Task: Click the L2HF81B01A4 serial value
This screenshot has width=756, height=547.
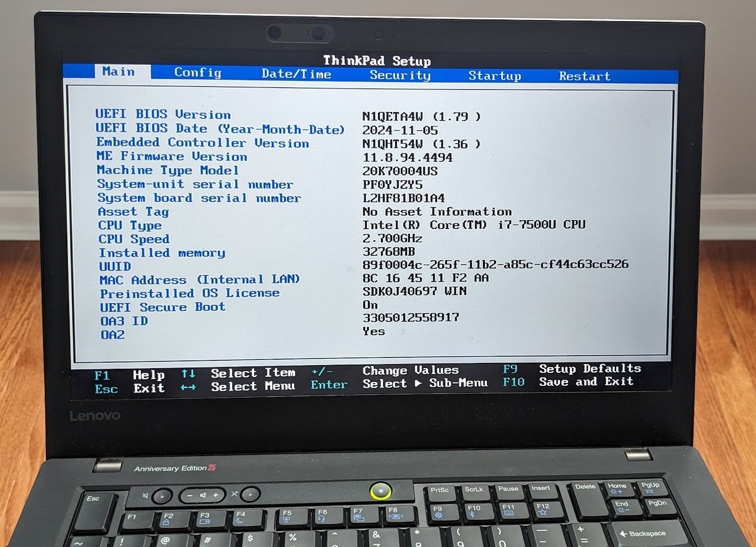Action: click(x=403, y=198)
